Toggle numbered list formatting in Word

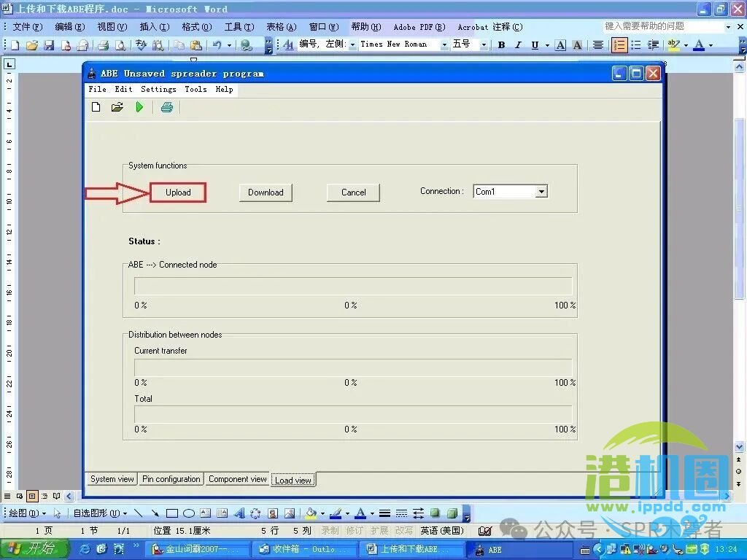point(619,45)
